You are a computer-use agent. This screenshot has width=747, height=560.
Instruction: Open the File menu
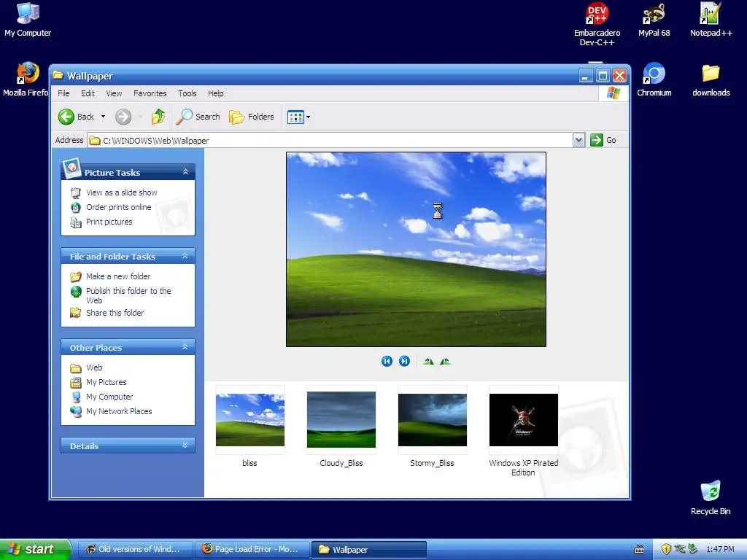point(63,93)
